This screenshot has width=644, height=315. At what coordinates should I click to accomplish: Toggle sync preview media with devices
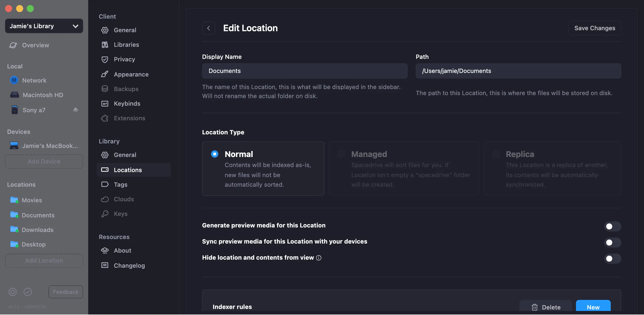(x=612, y=242)
